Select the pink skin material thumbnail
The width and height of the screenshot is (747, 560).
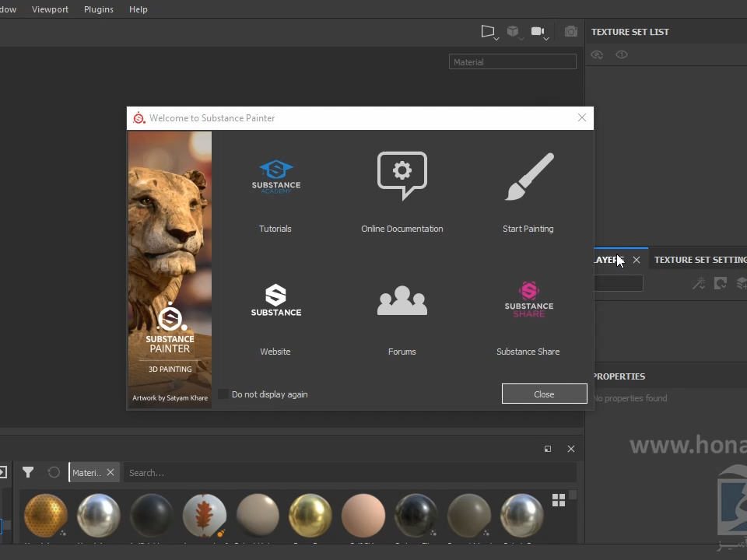coord(363,515)
